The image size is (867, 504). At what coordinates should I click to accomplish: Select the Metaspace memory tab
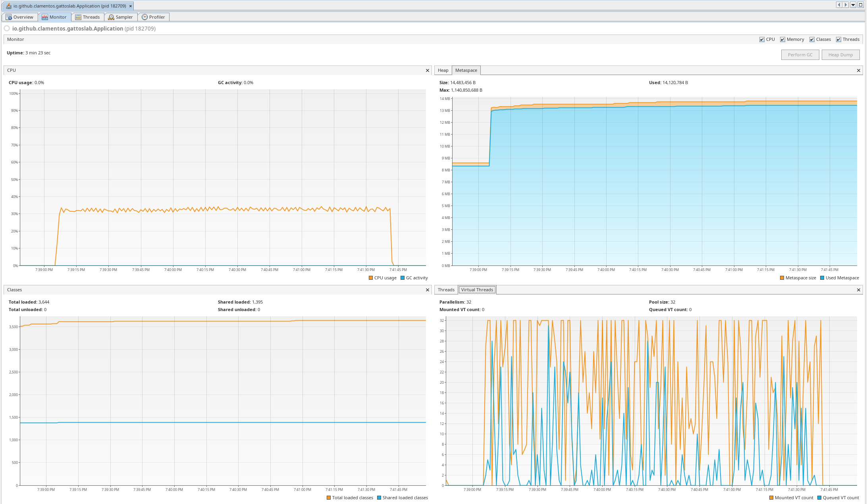pos(466,70)
